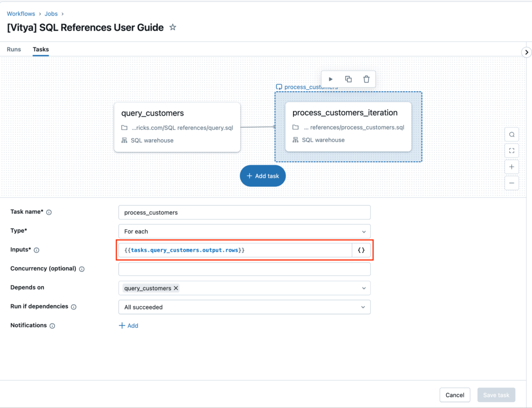Zoom out on the task graph

click(x=512, y=183)
